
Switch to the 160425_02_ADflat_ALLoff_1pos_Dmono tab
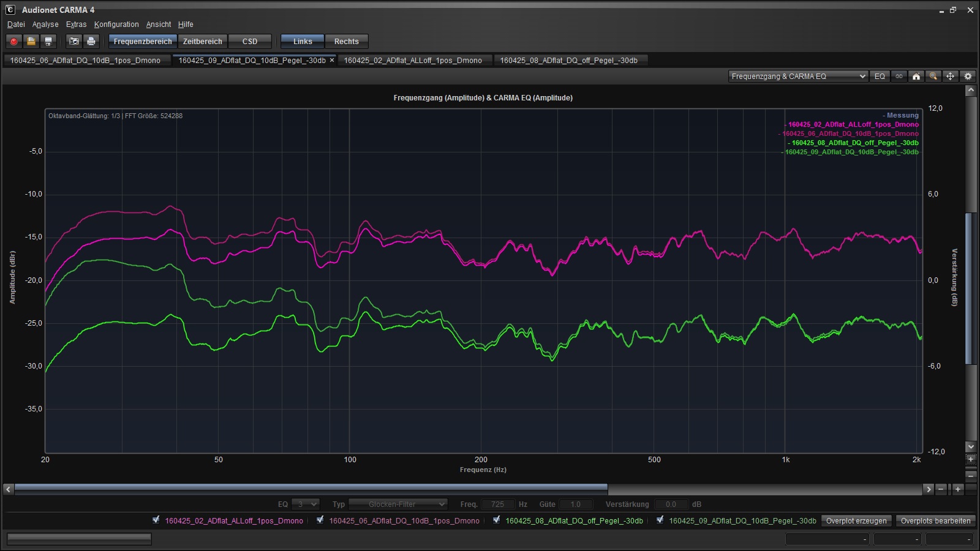coord(412,61)
